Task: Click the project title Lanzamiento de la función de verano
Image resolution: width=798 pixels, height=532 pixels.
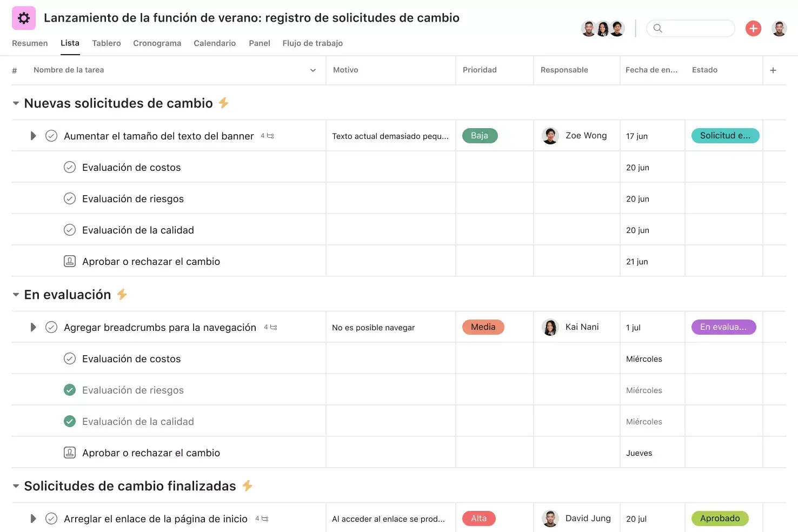Action: pyautogui.click(x=251, y=18)
